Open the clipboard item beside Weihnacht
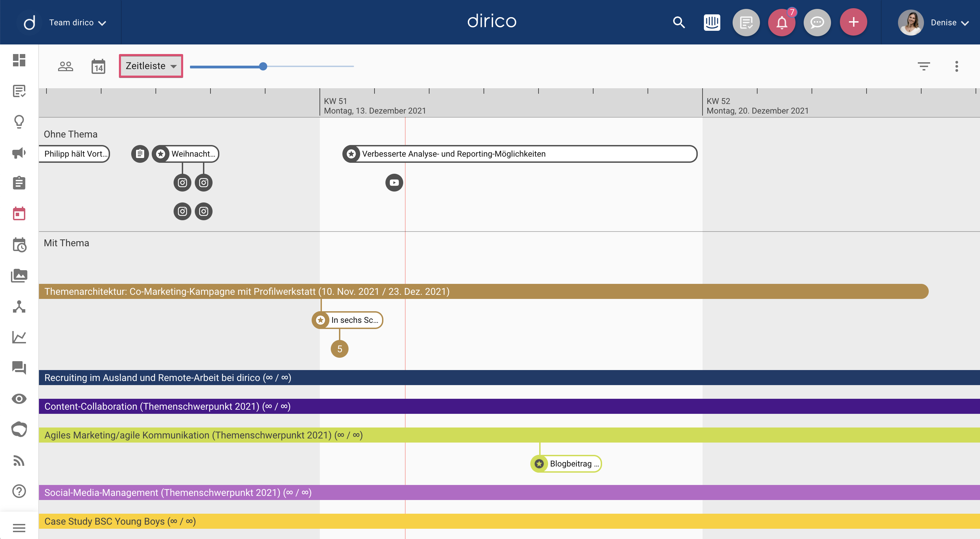 [x=140, y=154]
